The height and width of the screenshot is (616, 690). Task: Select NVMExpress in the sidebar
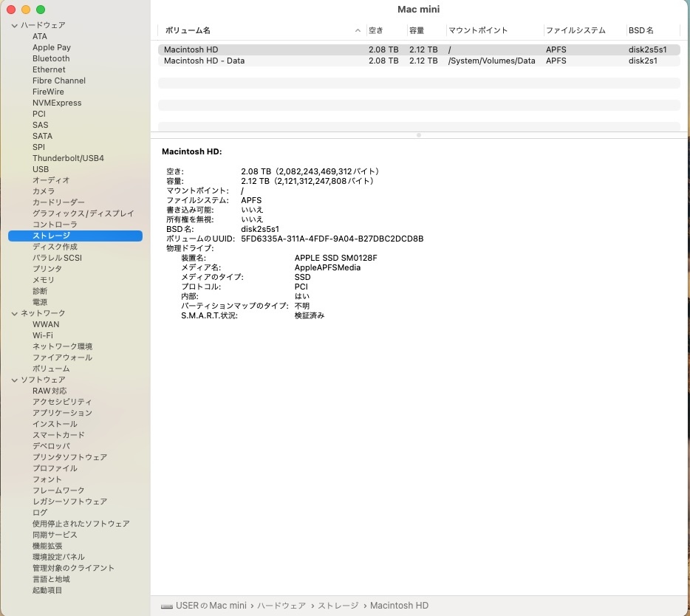coord(57,103)
